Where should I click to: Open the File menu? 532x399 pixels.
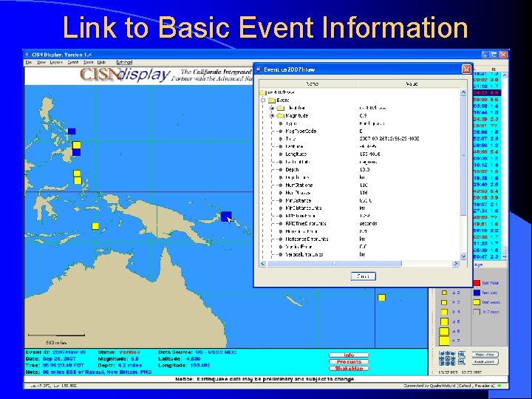pyautogui.click(x=29, y=62)
